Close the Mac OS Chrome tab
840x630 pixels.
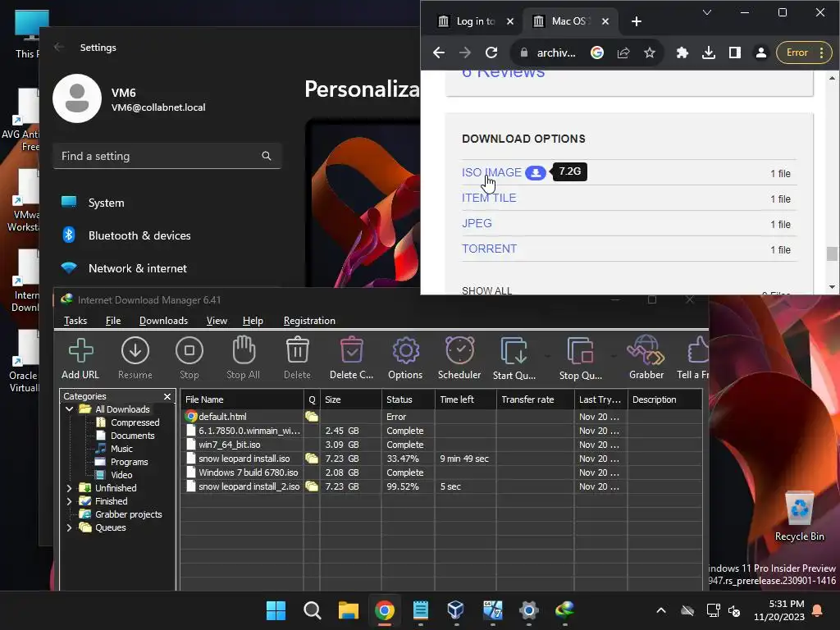coord(605,21)
